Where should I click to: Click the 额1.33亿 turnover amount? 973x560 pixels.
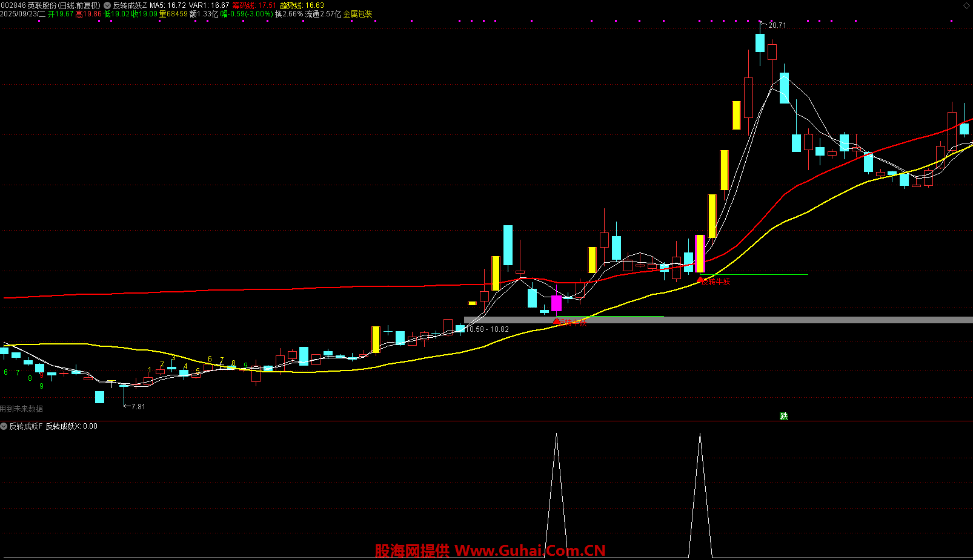tap(204, 14)
